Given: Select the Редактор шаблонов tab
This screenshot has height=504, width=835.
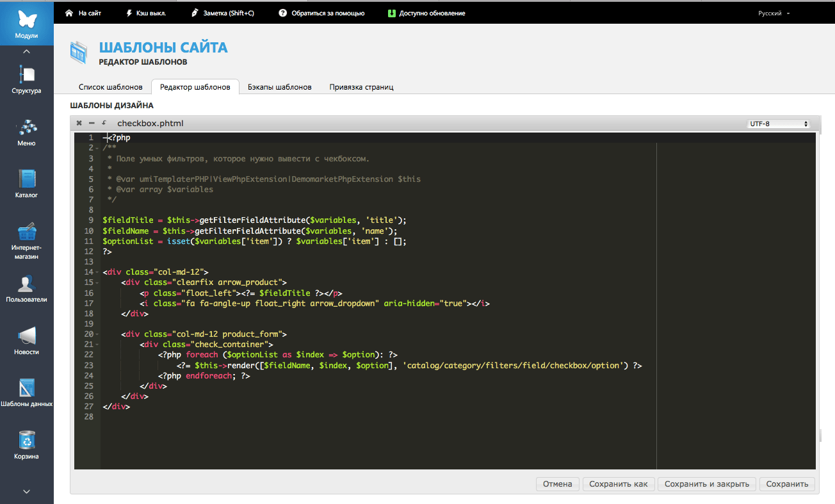Looking at the screenshot, I should pyautogui.click(x=195, y=87).
